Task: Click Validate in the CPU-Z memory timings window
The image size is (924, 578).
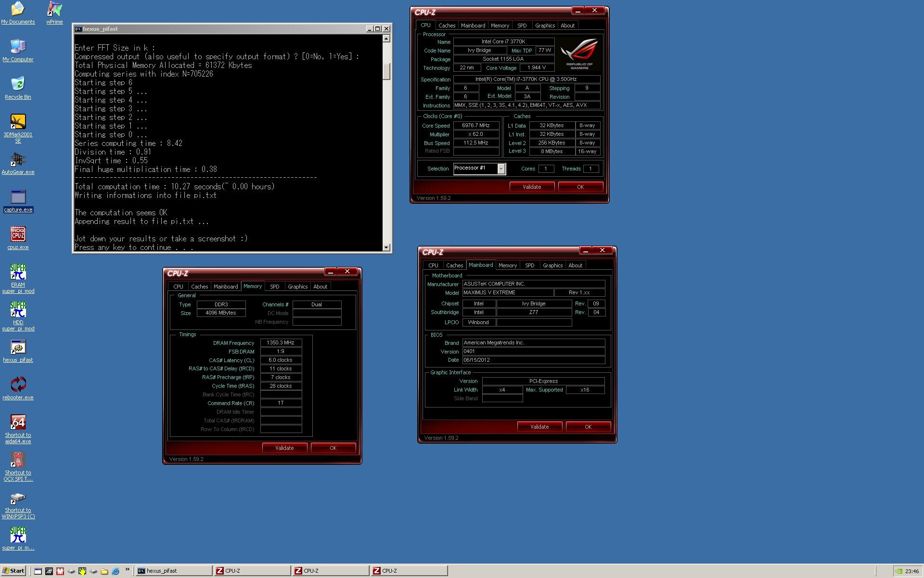Action: [284, 448]
